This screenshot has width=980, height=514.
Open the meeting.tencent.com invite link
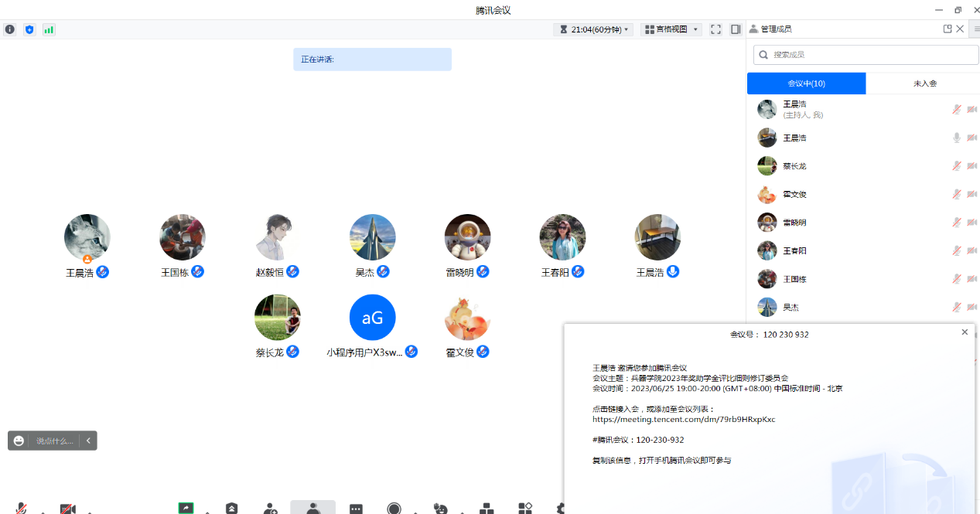pos(684,419)
